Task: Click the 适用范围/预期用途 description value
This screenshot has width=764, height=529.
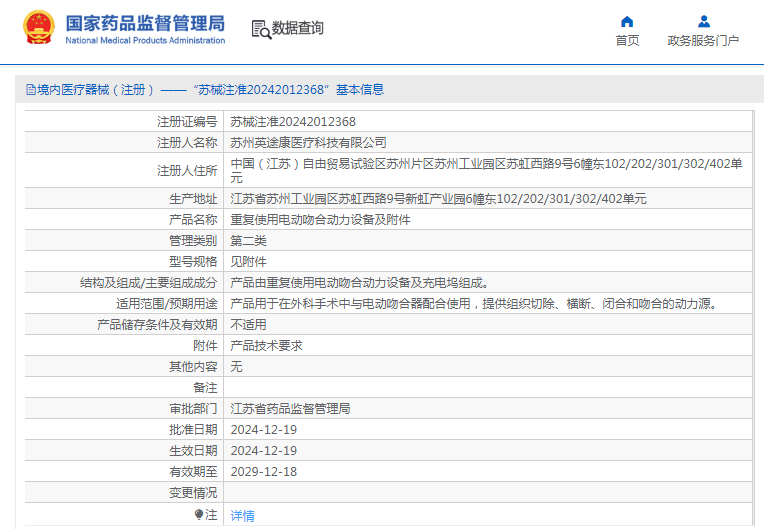Action: coord(474,303)
